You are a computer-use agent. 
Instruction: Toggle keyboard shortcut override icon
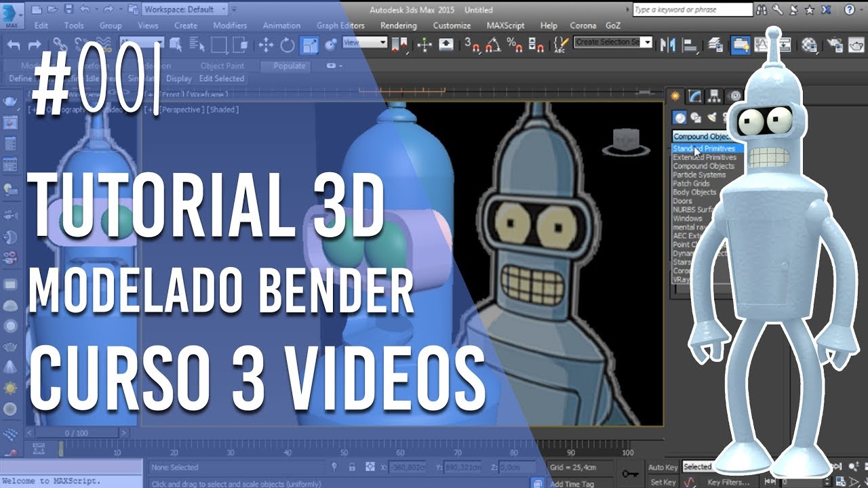(446, 45)
